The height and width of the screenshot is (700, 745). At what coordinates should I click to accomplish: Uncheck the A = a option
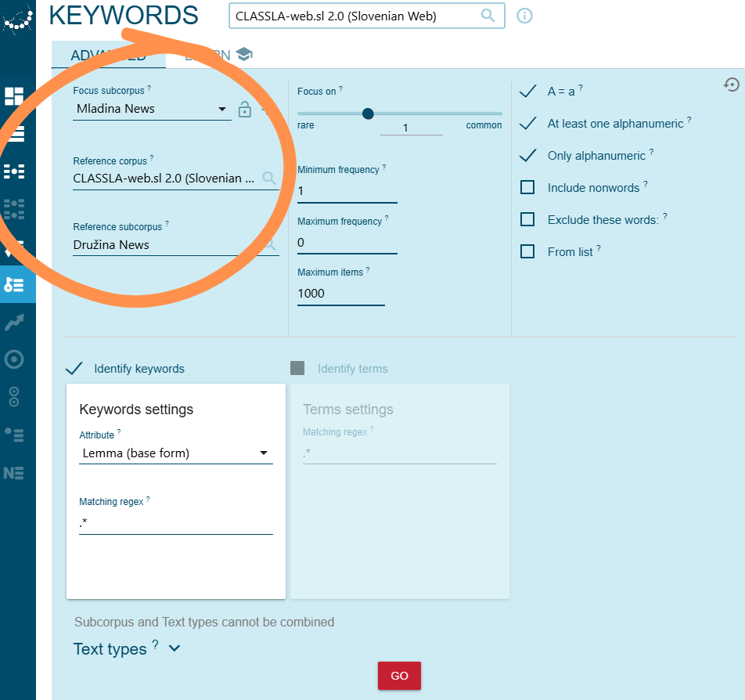click(x=528, y=91)
